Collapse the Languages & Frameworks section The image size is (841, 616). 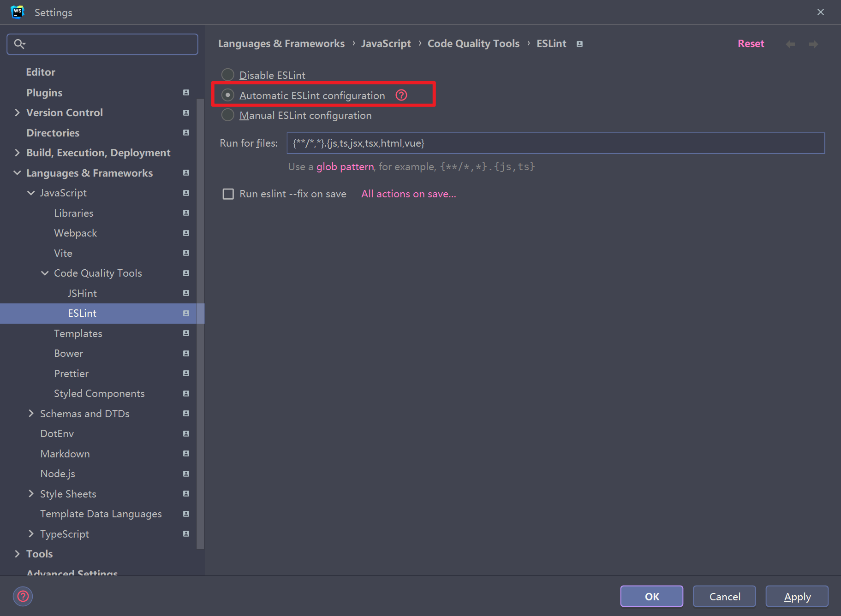(17, 172)
